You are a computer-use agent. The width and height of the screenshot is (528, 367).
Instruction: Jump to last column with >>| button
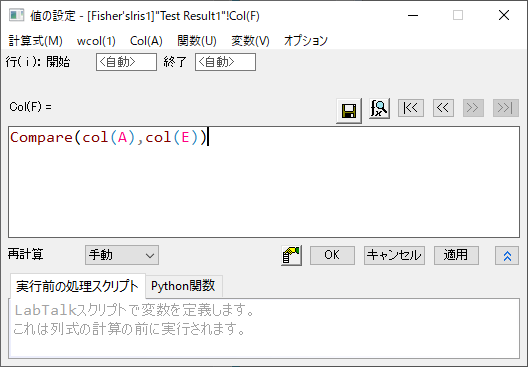pyautogui.click(x=506, y=108)
